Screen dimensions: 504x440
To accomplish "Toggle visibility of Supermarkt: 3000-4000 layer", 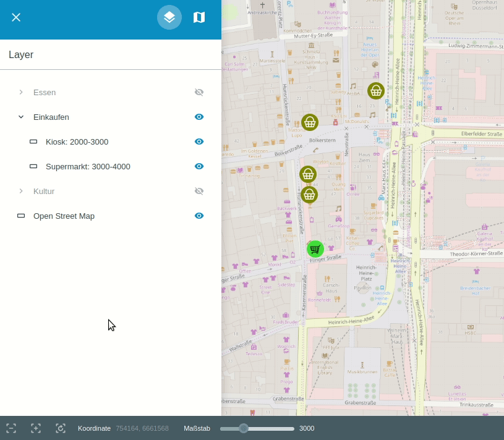I will [199, 166].
